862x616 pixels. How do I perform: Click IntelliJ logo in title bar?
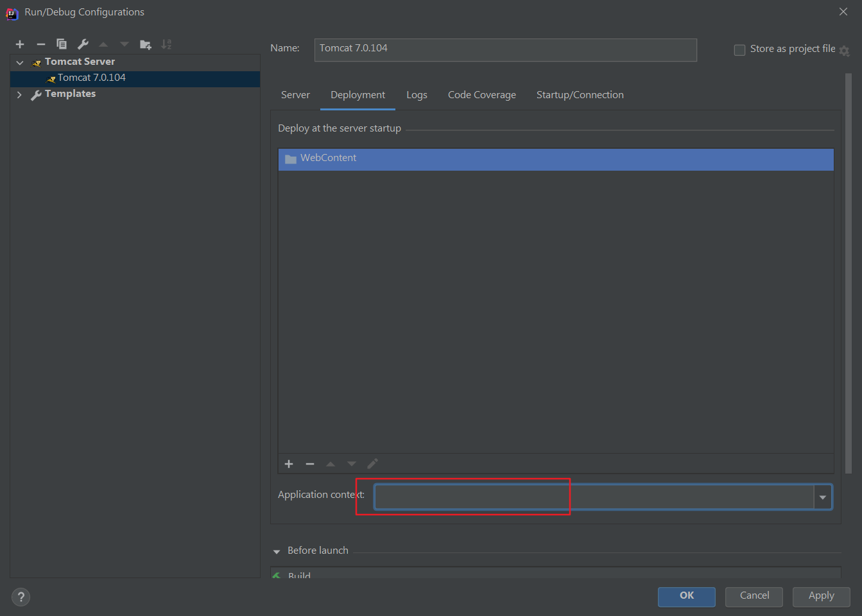pos(12,13)
